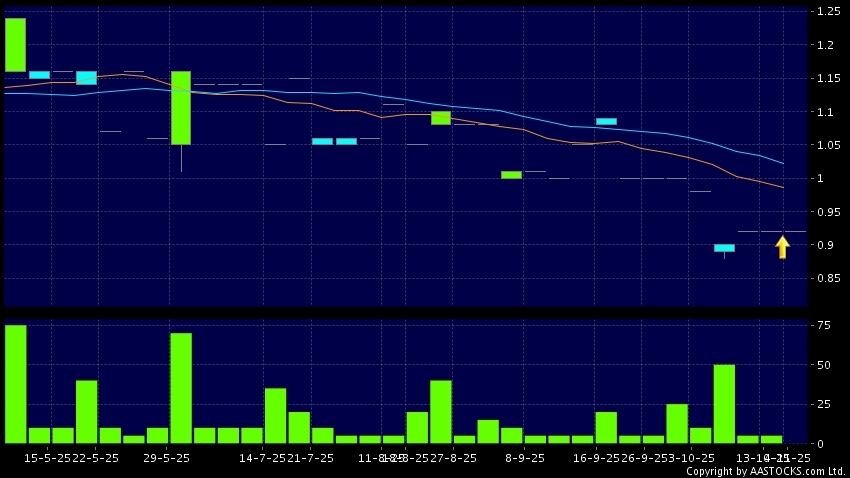Click the 29-5-25 date label
This screenshot has width=850, height=478.
(x=167, y=457)
